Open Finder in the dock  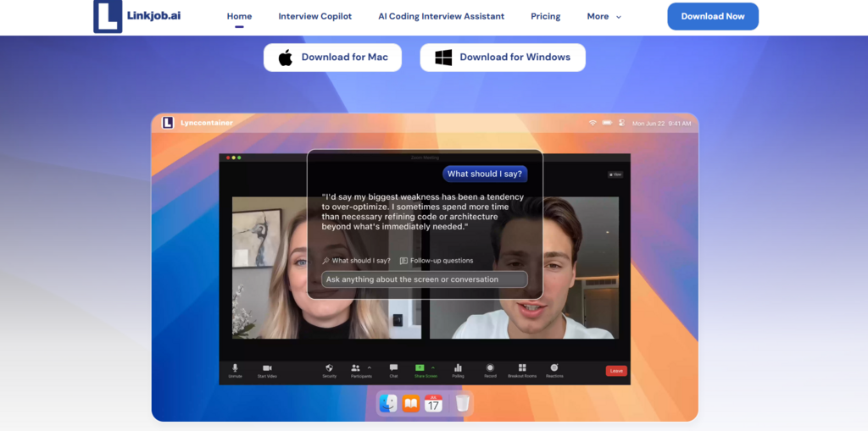pyautogui.click(x=388, y=404)
